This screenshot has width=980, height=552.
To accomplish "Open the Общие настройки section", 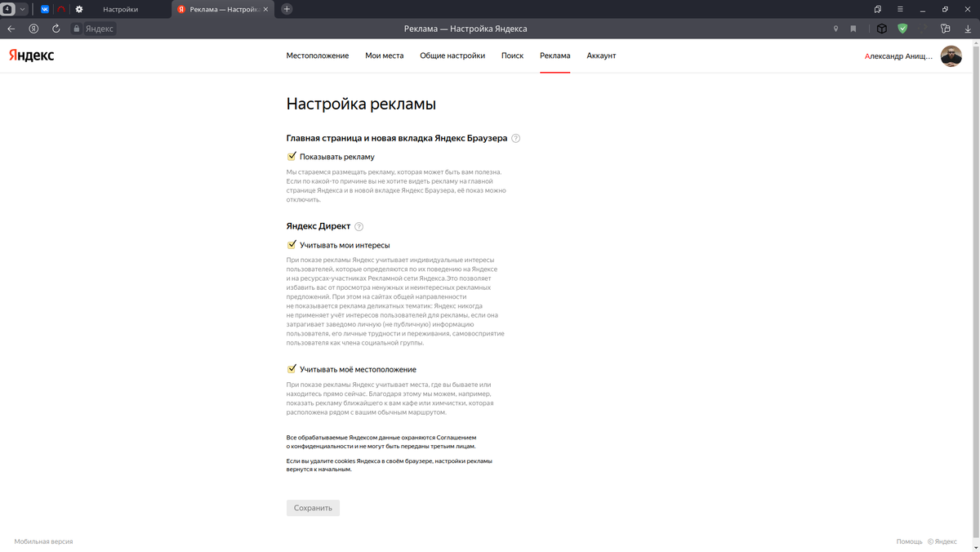I will (452, 56).
